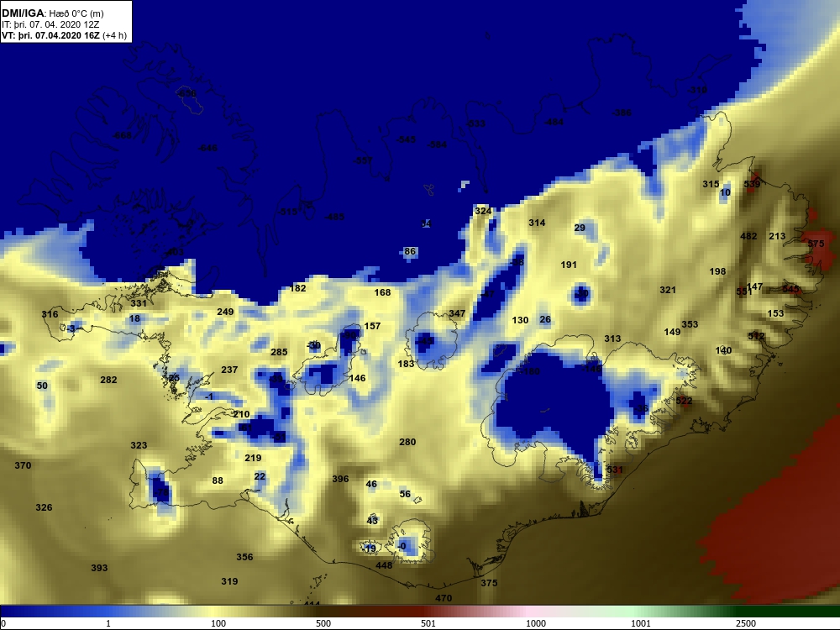The image size is (840, 630).
Task: Click the map value 326
Action: coord(44,508)
